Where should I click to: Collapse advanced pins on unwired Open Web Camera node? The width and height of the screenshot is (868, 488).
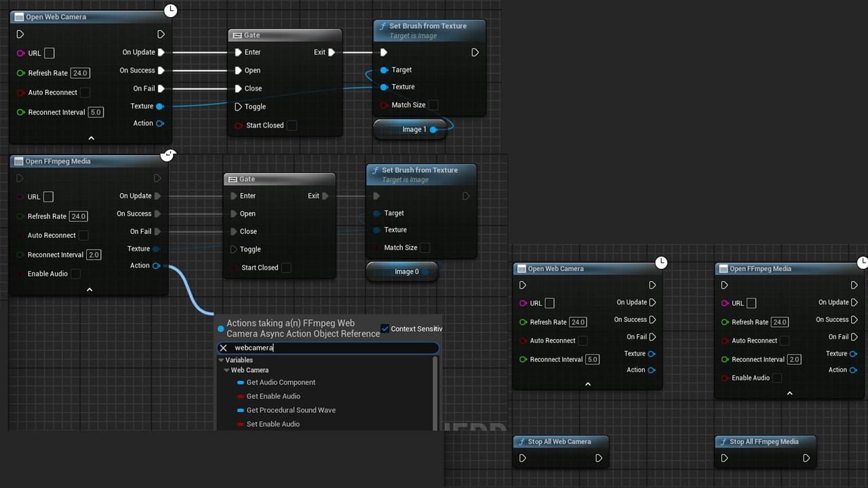pyautogui.click(x=588, y=384)
